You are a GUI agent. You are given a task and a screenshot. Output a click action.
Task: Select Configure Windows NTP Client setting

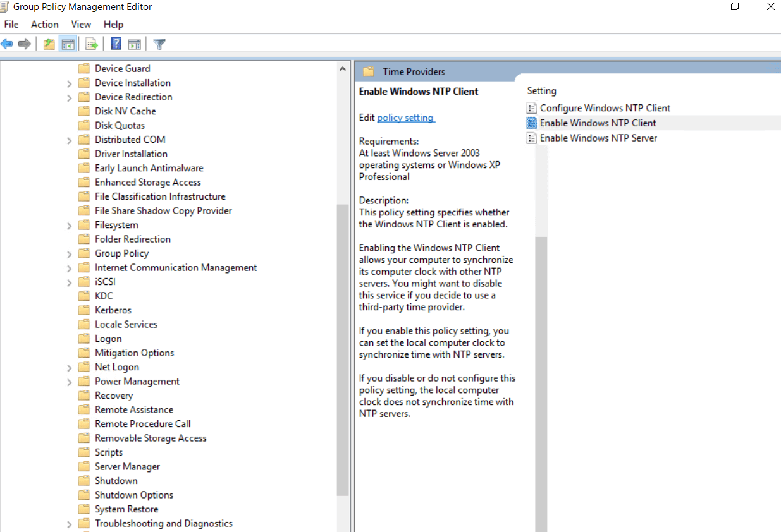(605, 108)
